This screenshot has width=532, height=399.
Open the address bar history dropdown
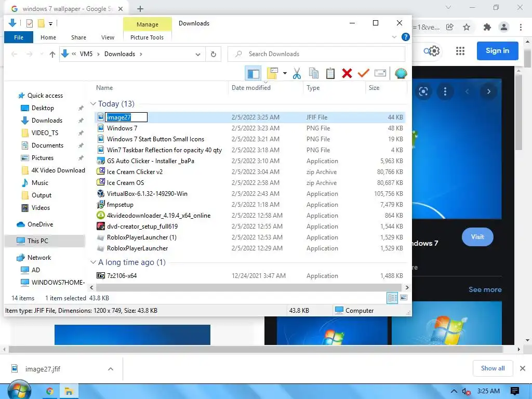pos(198,54)
